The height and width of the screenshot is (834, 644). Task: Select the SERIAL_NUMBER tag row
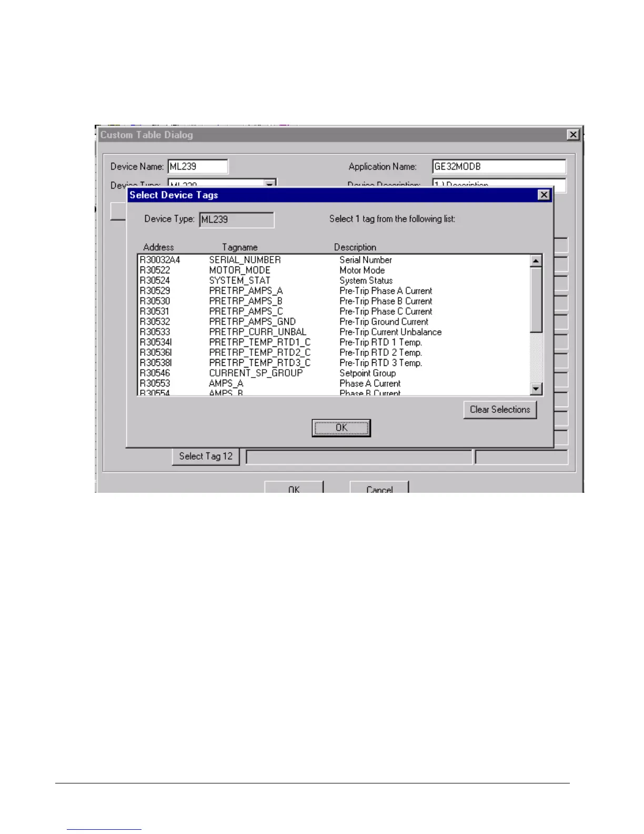[x=333, y=260]
